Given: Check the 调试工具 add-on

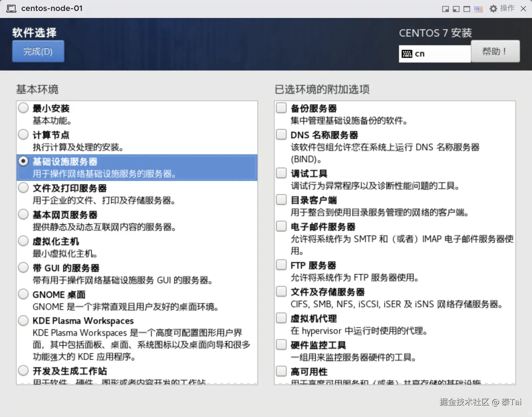Looking at the screenshot, I should tap(281, 173).
